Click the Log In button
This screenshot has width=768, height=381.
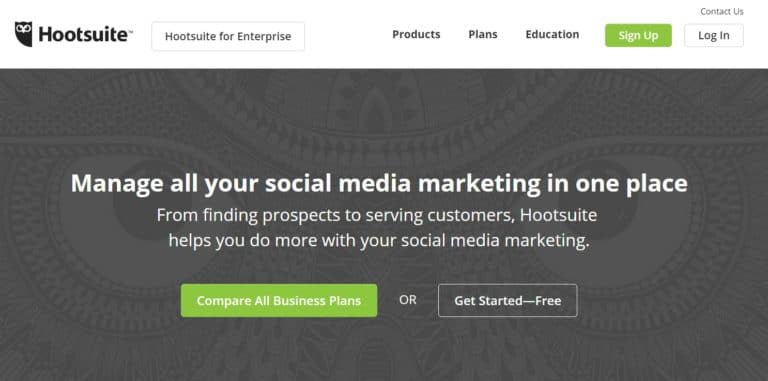pyautogui.click(x=714, y=35)
